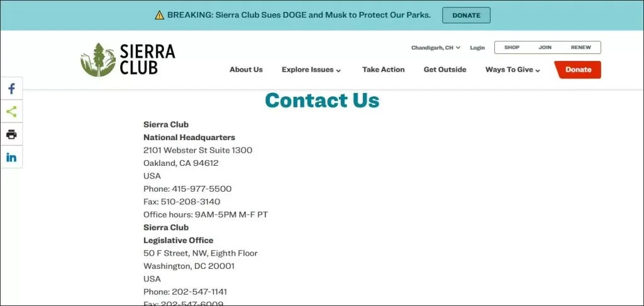The image size is (644, 306).
Task: Click the red Donate button
Action: point(578,70)
